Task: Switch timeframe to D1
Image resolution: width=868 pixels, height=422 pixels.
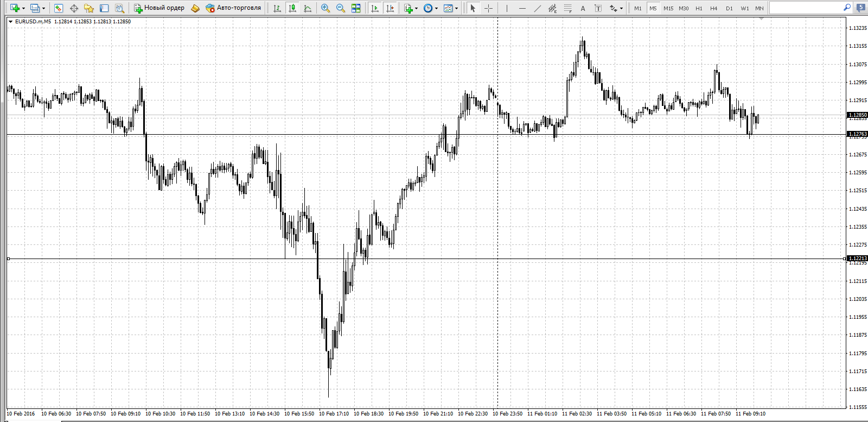Action: pyautogui.click(x=729, y=8)
